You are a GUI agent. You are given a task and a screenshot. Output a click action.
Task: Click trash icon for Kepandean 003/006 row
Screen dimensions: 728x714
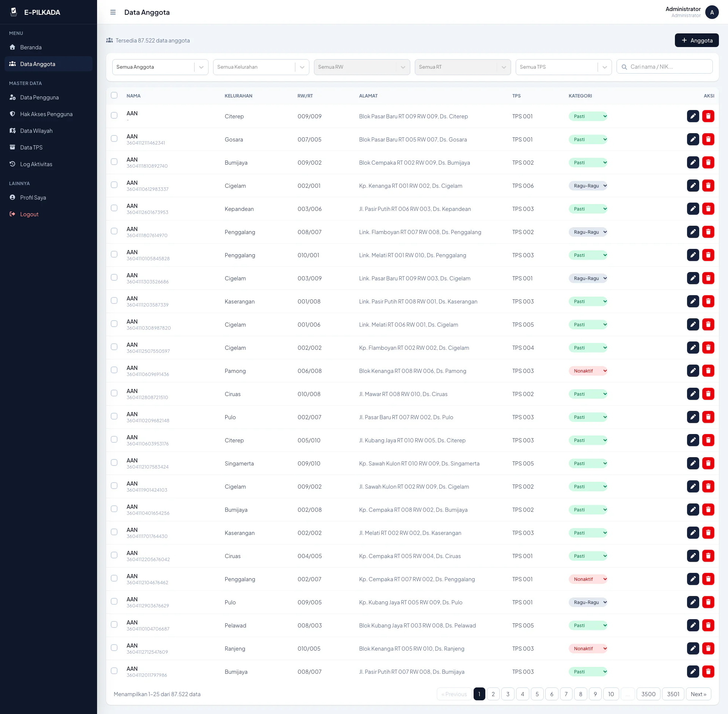(x=708, y=209)
